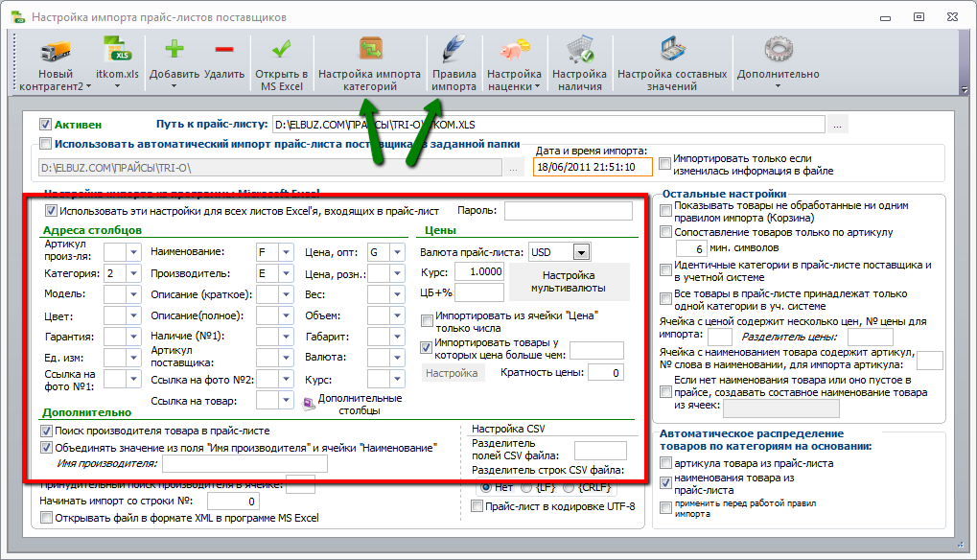Open the Ссылка на товар dropdown
The image size is (977, 560).
pos(286,400)
